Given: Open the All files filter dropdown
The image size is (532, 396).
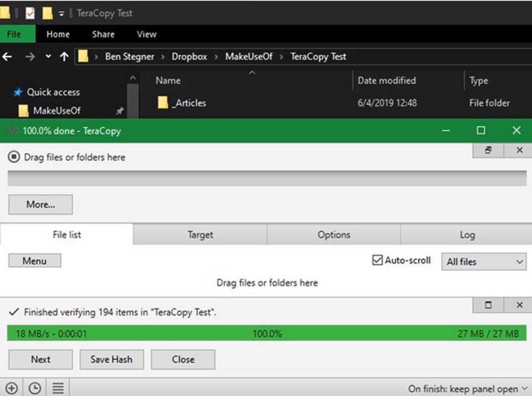Looking at the screenshot, I should pyautogui.click(x=484, y=261).
